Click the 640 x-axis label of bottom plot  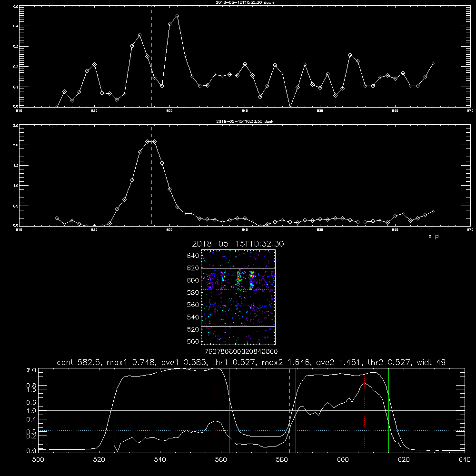point(465,460)
